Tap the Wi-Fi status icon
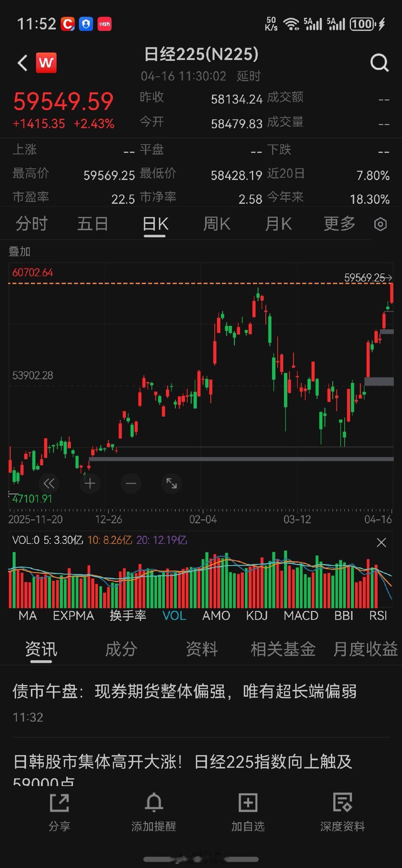This screenshot has width=402, height=868. [x=291, y=24]
